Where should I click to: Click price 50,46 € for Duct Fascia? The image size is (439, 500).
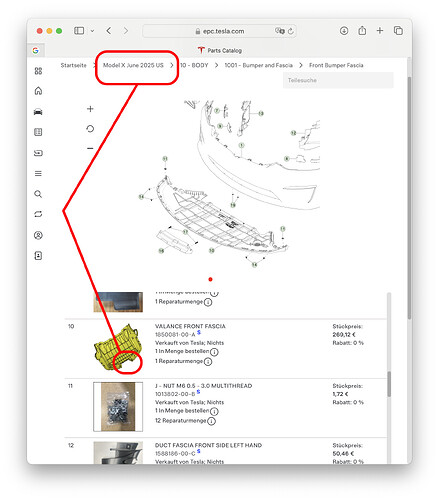pyautogui.click(x=343, y=454)
